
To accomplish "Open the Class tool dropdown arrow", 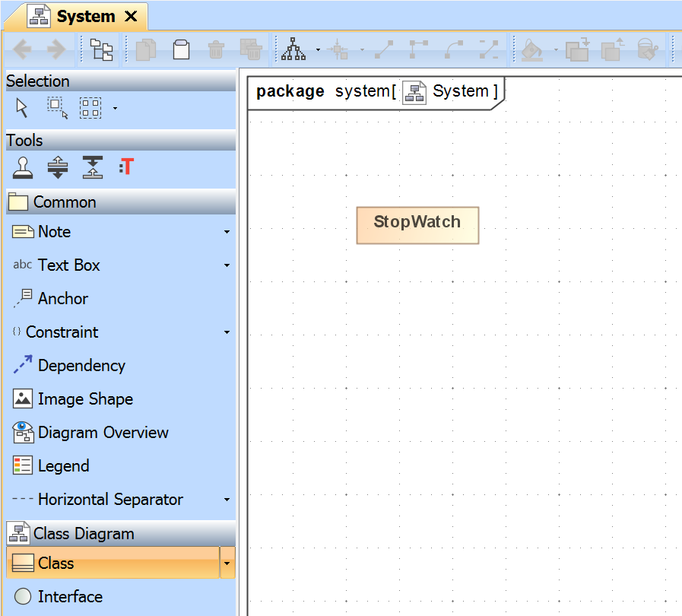I will tap(227, 564).
